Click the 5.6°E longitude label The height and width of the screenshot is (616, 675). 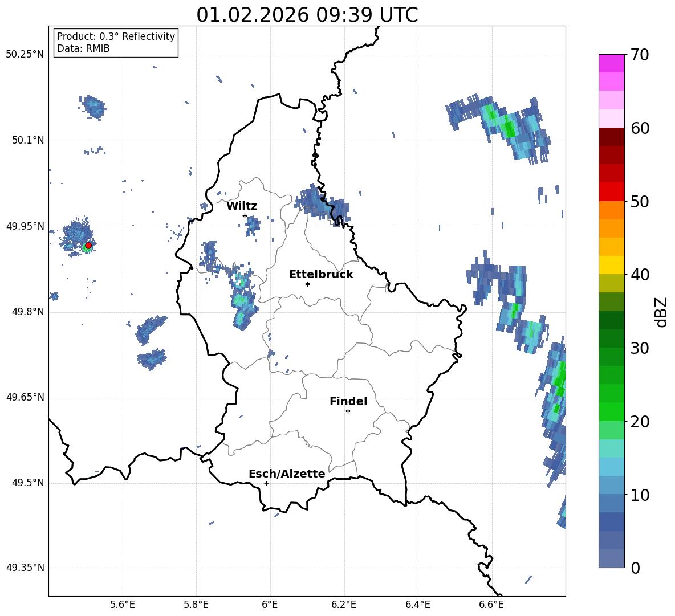123,605
